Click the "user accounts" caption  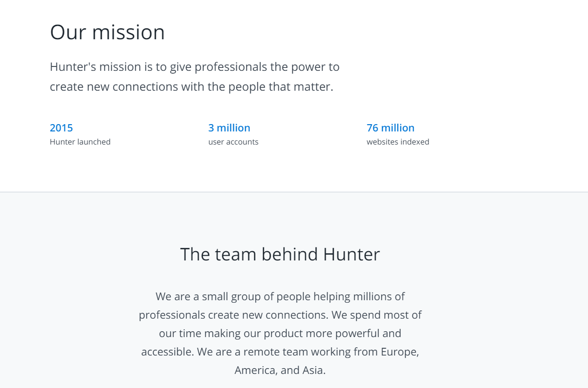click(233, 142)
